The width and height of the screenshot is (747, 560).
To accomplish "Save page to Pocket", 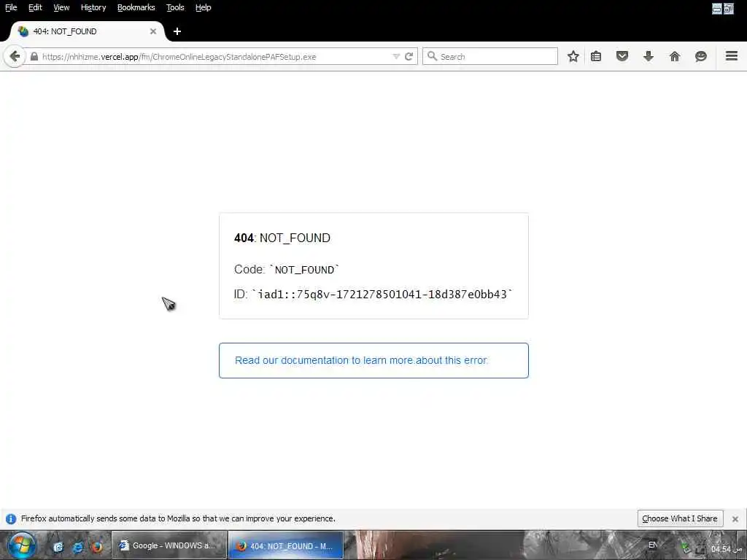I will pos(622,56).
